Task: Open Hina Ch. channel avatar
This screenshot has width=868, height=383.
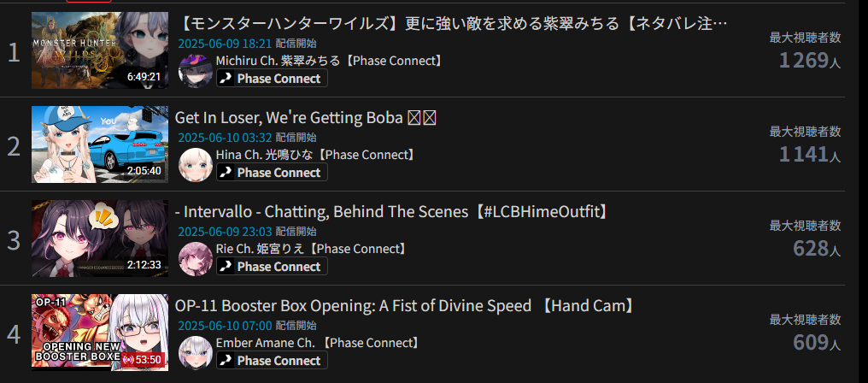Action: (x=196, y=165)
